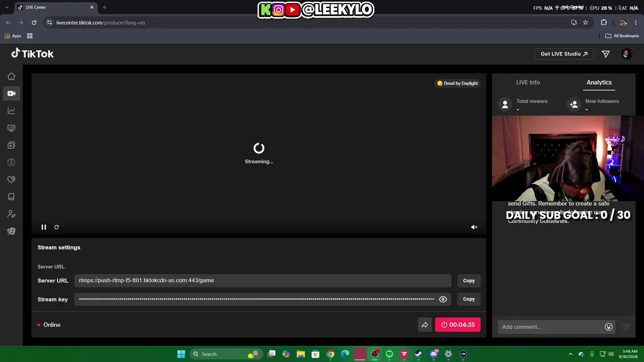
Task: End the live stream at 00:04:35
Action: (x=458, y=325)
